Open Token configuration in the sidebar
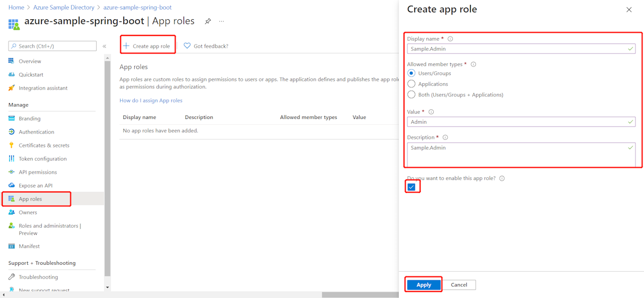 pos(42,159)
